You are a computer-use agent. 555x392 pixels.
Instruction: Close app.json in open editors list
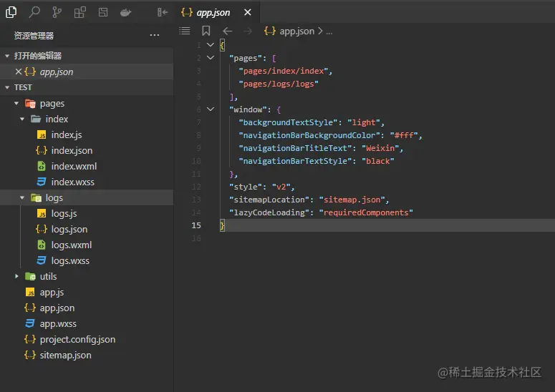click(19, 72)
